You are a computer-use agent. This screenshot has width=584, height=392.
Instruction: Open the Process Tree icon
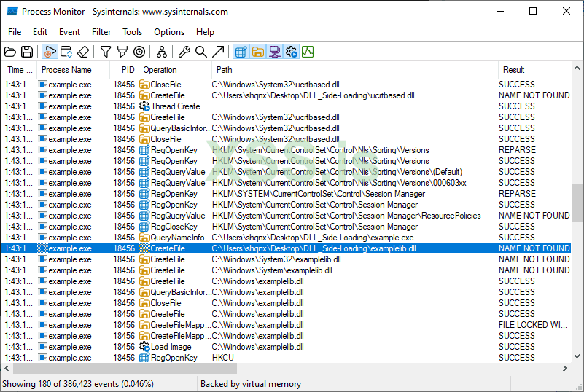pyautogui.click(x=162, y=52)
